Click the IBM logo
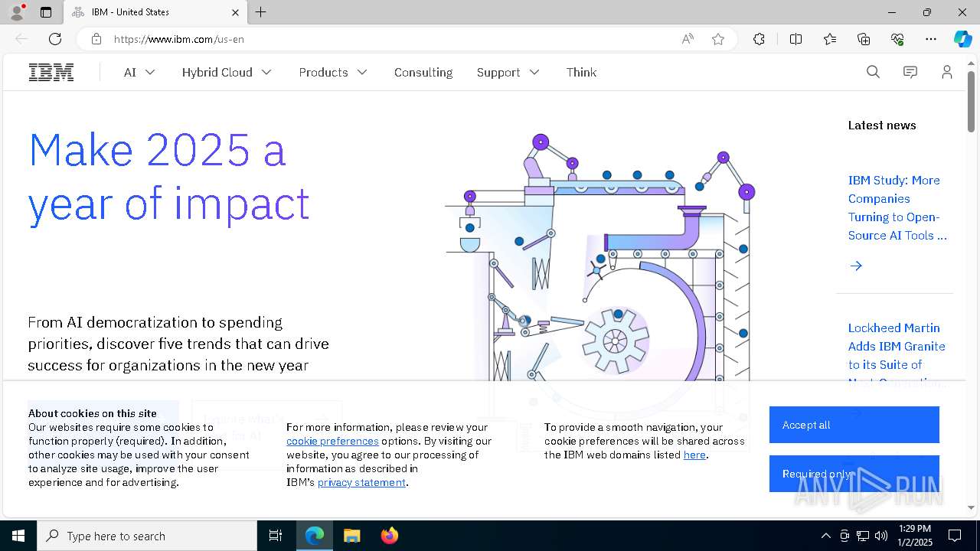980x551 pixels. tap(51, 73)
